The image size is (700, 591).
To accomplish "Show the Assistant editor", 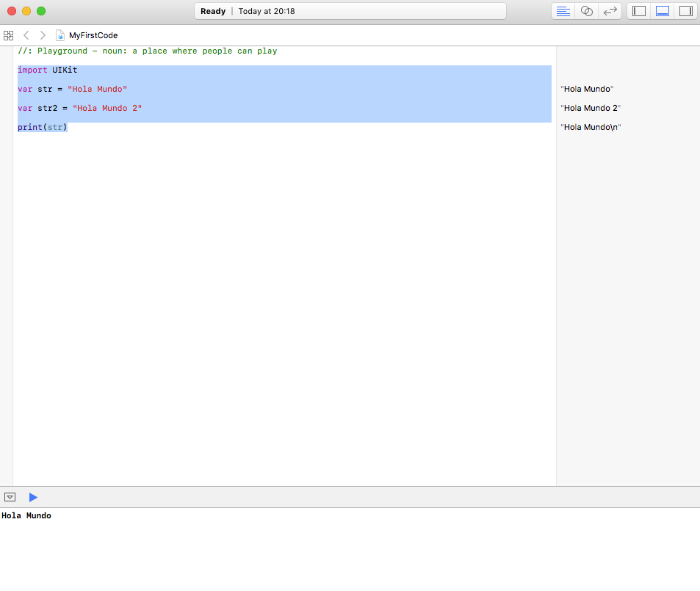I will (x=587, y=11).
